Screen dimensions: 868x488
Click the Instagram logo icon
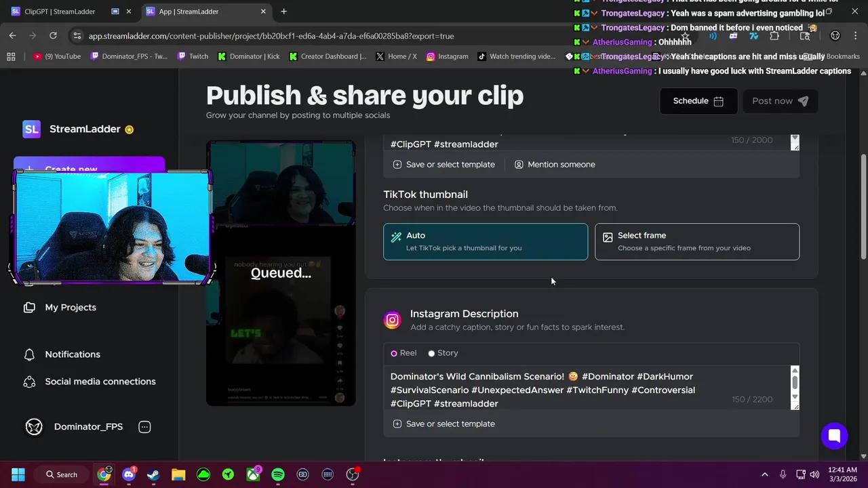pyautogui.click(x=393, y=320)
